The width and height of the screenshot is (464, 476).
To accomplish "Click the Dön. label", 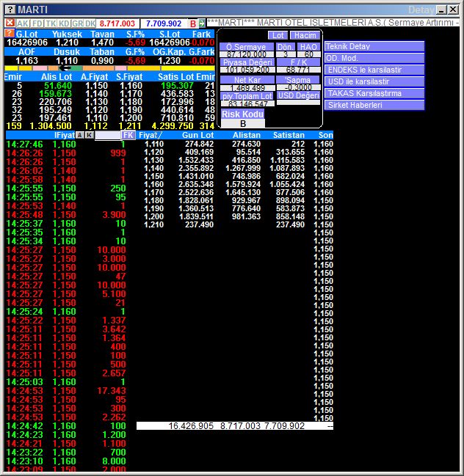I will 286,47.
